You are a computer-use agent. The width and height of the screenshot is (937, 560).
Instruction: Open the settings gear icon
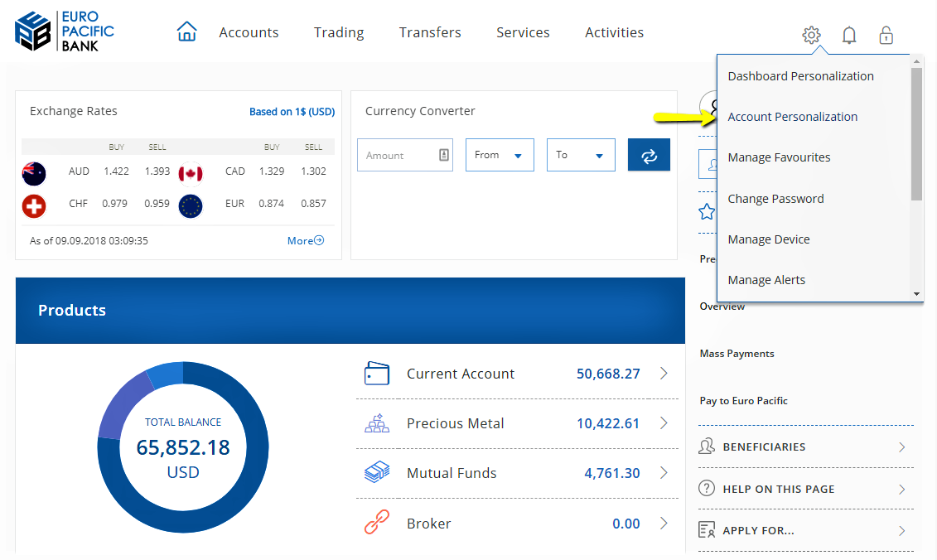pos(811,36)
